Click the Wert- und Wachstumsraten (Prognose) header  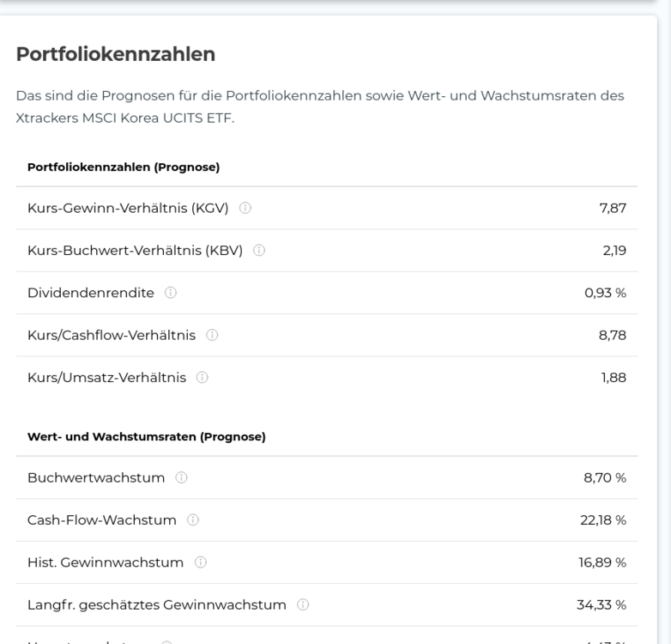147,437
